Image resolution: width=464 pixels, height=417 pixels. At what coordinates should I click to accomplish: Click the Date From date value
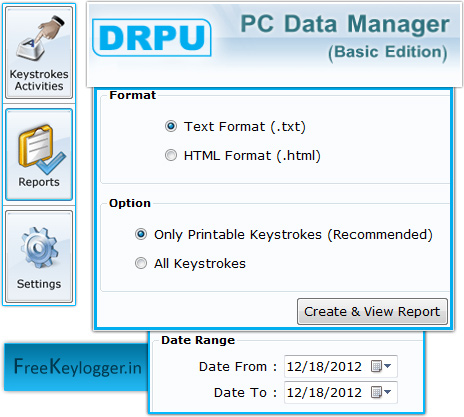point(324,367)
